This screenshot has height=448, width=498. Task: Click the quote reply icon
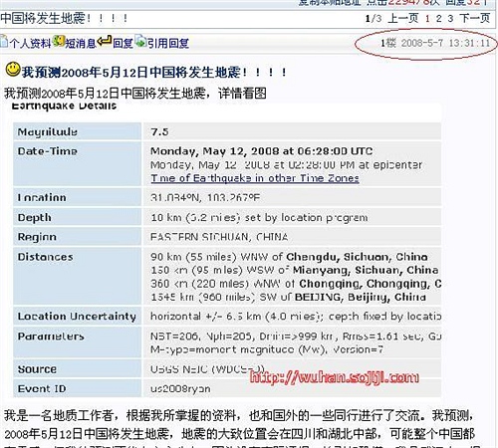coord(140,41)
